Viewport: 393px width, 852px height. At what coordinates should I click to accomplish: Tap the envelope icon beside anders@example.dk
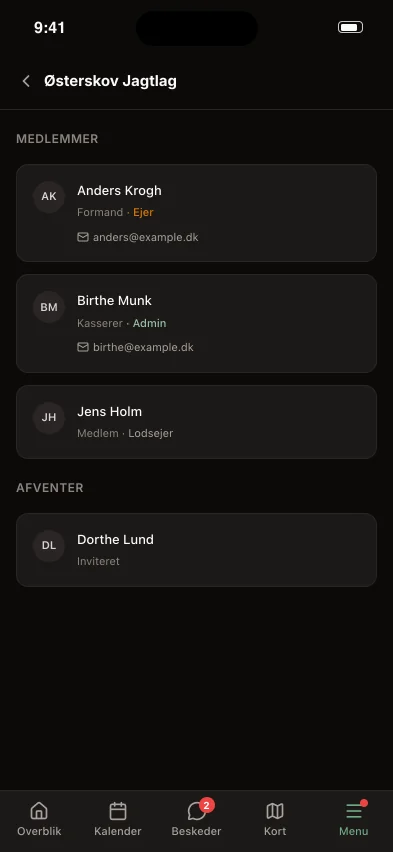click(x=83, y=237)
